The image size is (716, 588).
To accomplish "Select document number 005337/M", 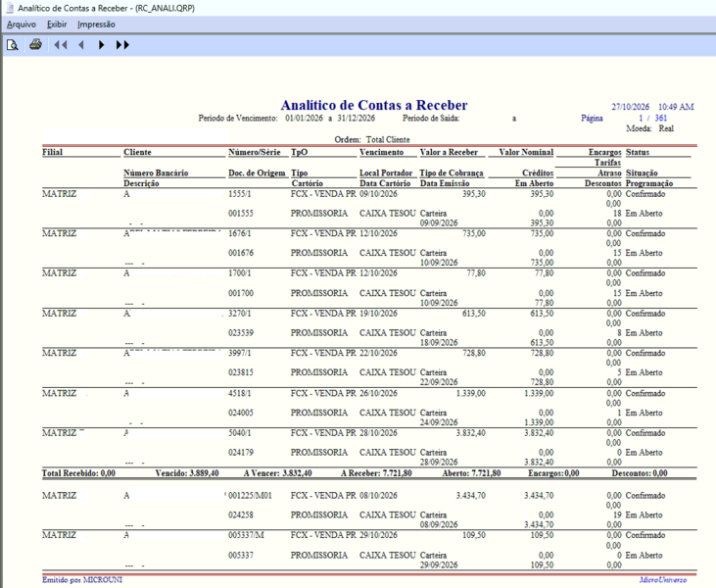I will (x=246, y=535).
